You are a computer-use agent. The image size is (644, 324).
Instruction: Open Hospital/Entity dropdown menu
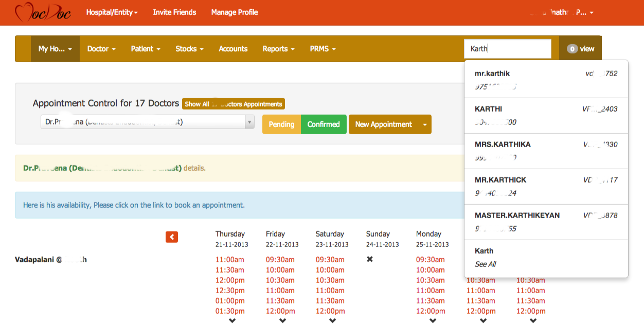(x=112, y=12)
